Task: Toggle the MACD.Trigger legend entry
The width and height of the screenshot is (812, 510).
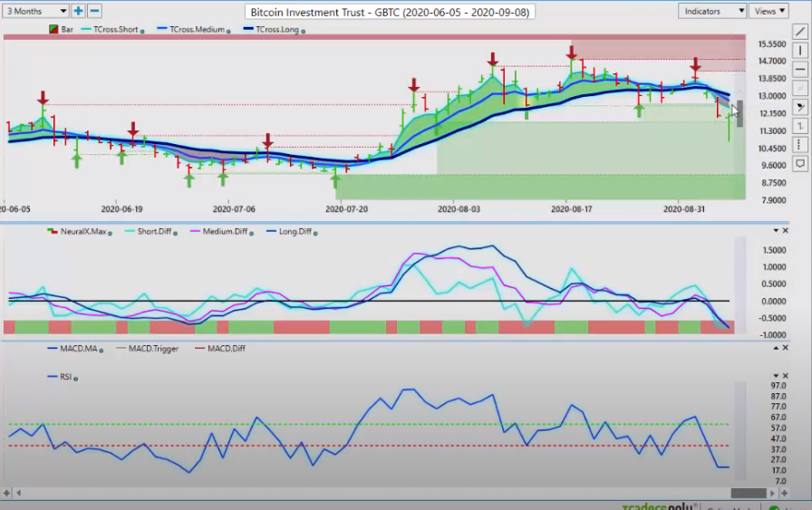Action: tap(148, 349)
